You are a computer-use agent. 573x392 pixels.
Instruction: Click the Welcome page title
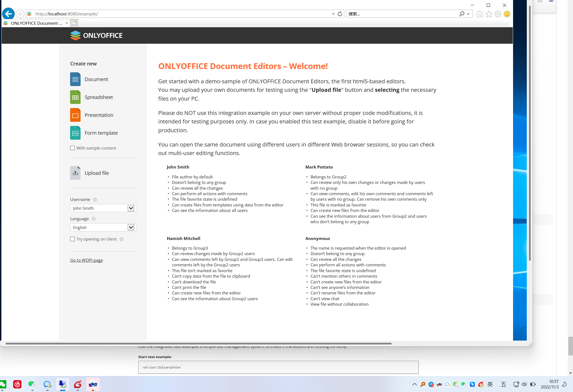click(243, 66)
